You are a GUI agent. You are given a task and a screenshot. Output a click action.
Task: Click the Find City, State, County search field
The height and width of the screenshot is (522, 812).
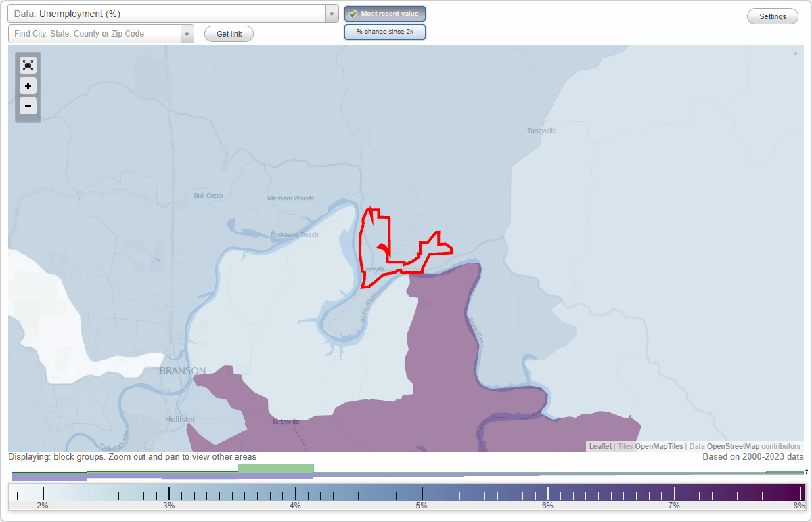[x=95, y=34]
